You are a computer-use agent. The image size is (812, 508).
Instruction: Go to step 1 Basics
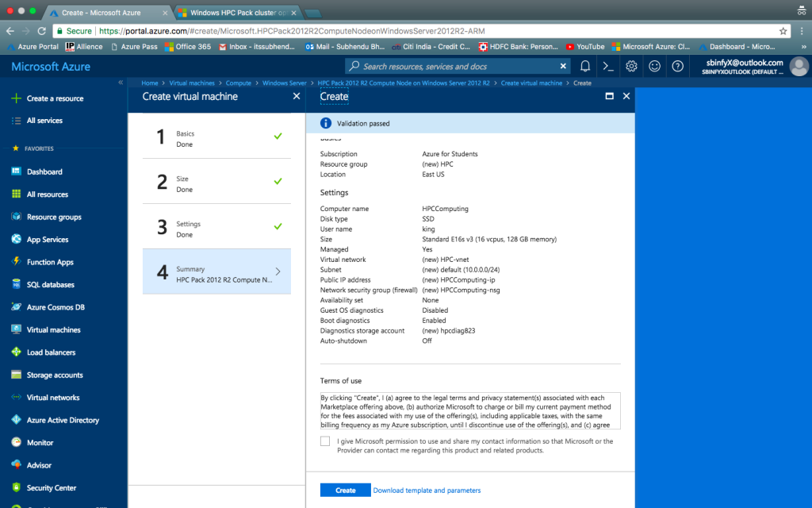[x=216, y=137]
